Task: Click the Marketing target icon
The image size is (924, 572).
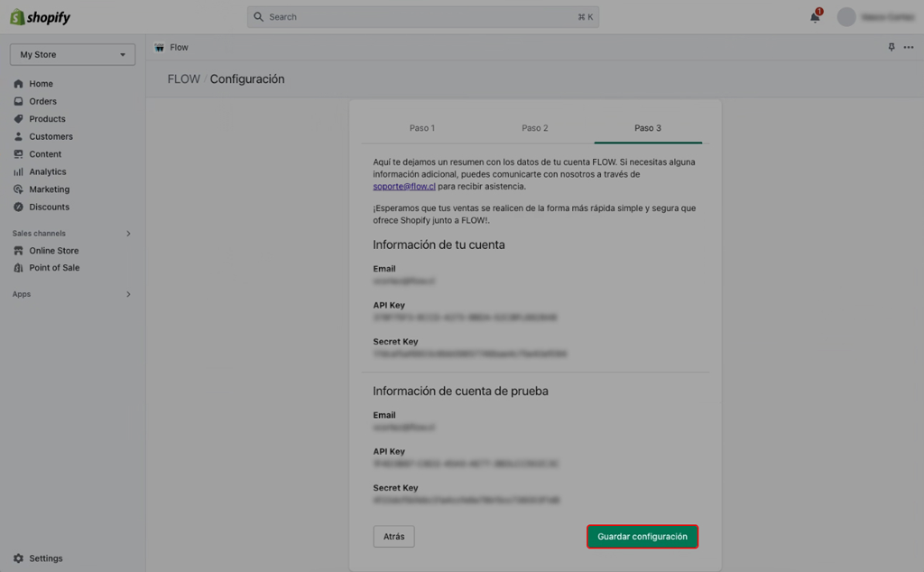Action: 18,189
